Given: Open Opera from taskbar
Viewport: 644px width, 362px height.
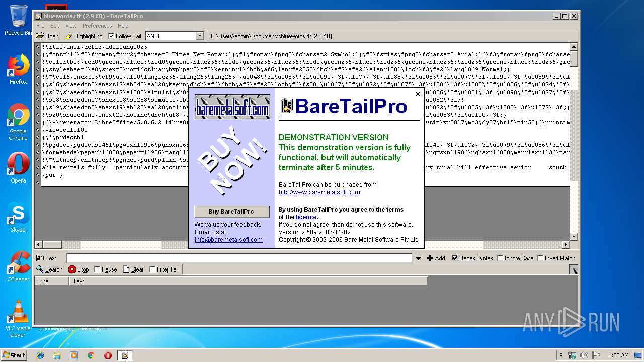Looking at the screenshot, I should coord(108,355).
